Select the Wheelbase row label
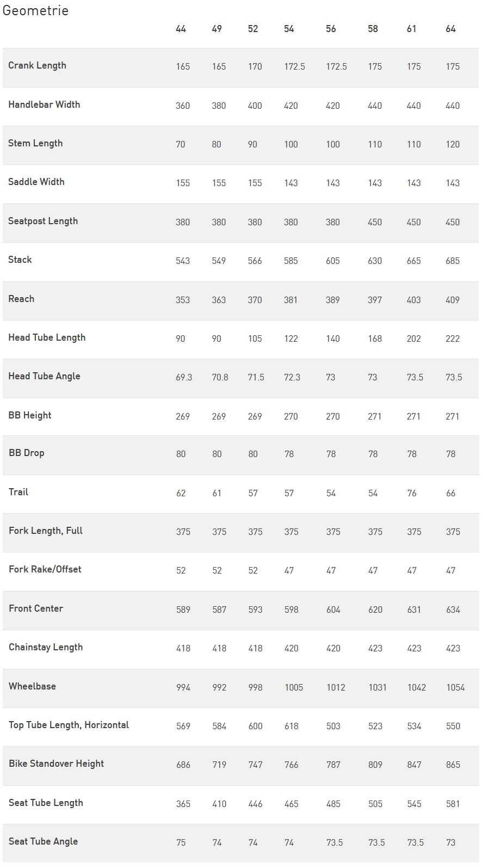Image resolution: width=482 pixels, height=868 pixels. tap(32, 686)
